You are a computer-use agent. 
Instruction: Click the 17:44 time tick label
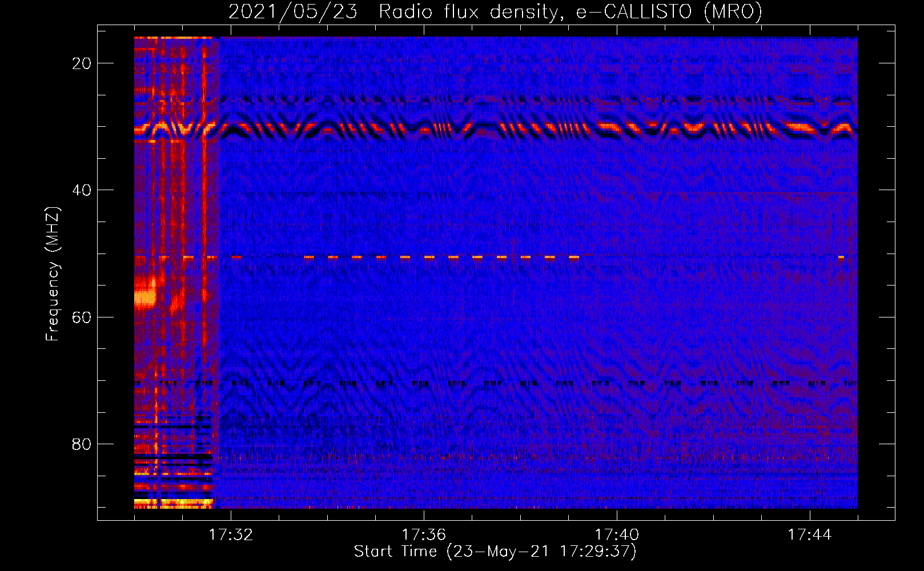(810, 534)
